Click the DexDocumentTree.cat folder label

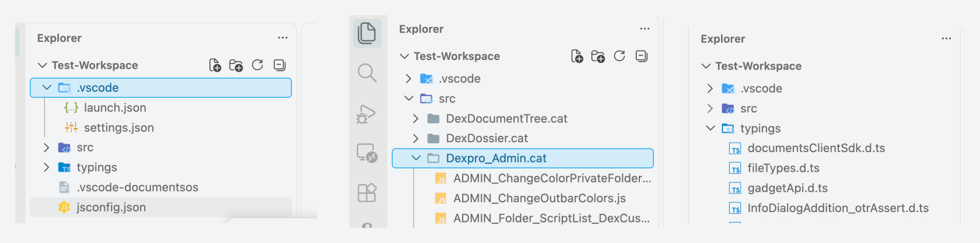(507, 118)
